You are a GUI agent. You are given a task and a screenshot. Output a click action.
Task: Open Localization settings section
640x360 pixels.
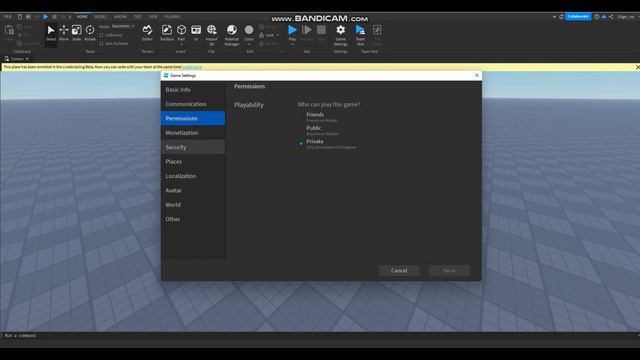pyautogui.click(x=193, y=176)
